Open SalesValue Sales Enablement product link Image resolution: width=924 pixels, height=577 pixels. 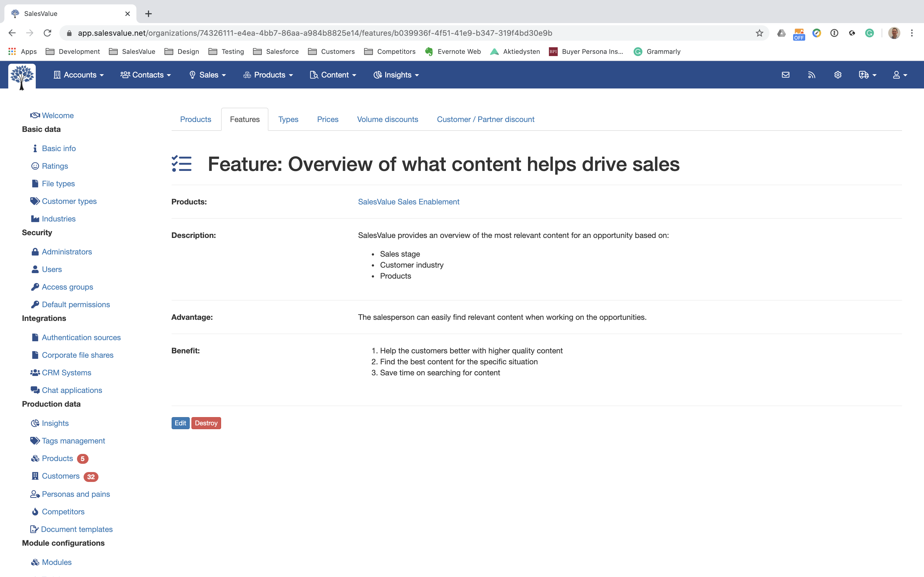click(409, 202)
